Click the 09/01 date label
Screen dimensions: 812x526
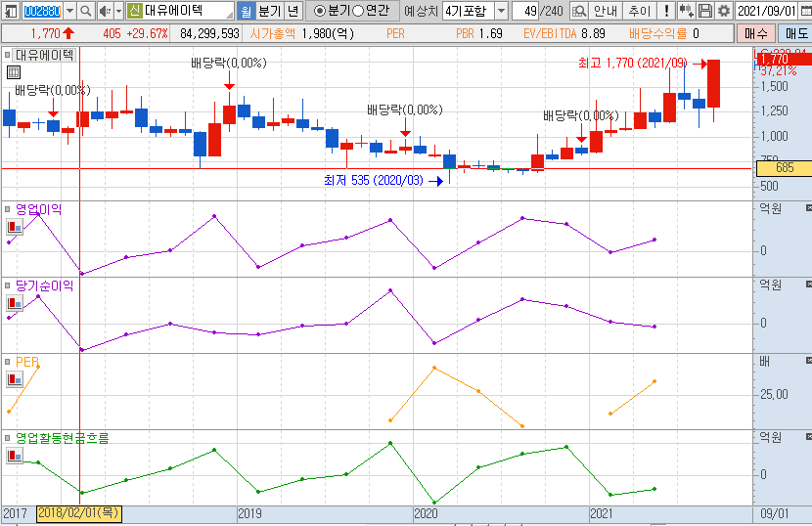tap(774, 513)
